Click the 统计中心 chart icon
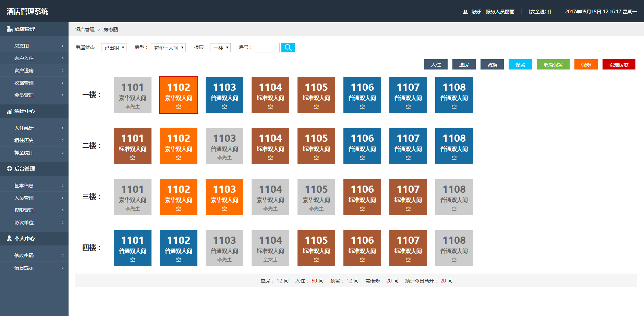 coord(10,111)
